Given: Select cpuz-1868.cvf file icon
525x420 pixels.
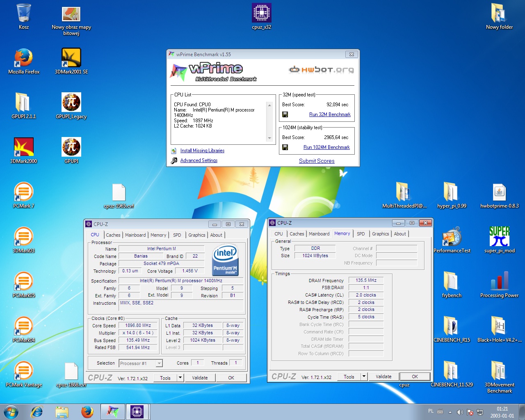Looking at the screenshot, I should [x=71, y=375].
